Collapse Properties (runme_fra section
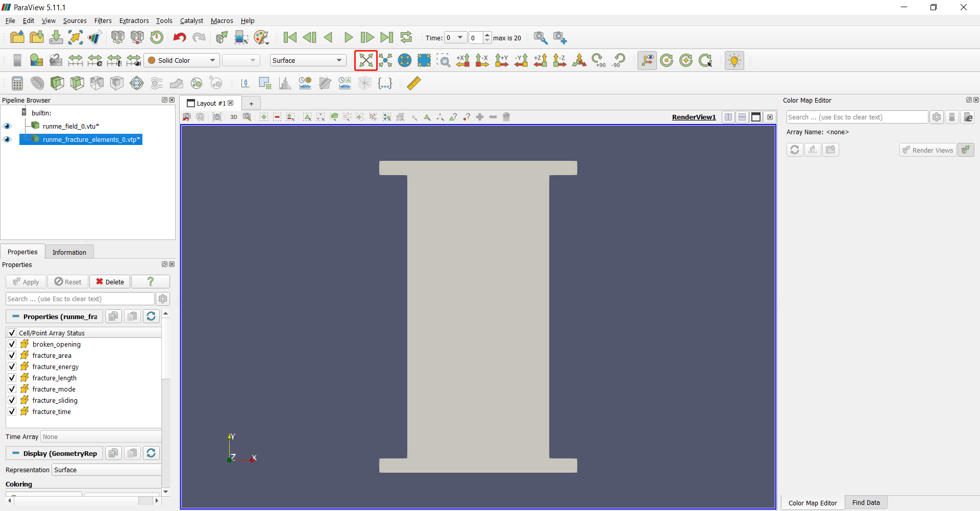The width and height of the screenshot is (980, 511). [x=55, y=317]
